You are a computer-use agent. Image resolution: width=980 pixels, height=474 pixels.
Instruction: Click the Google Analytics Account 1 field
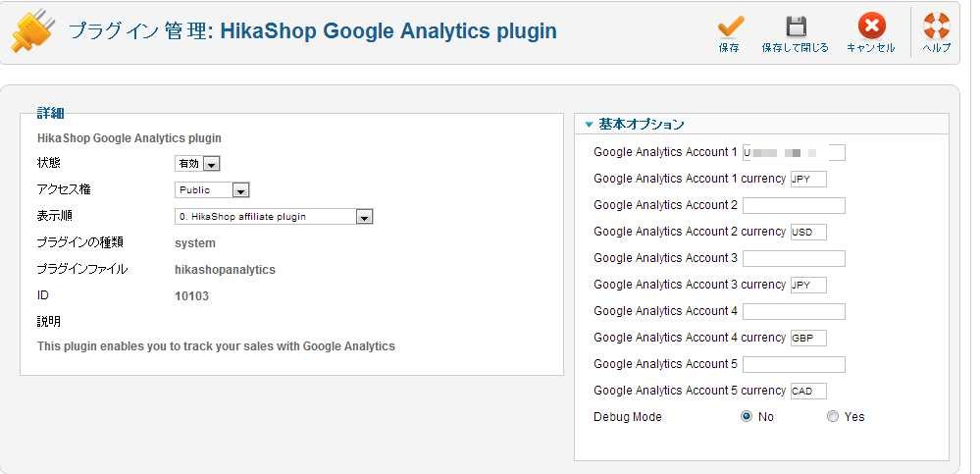pyautogui.click(x=794, y=152)
